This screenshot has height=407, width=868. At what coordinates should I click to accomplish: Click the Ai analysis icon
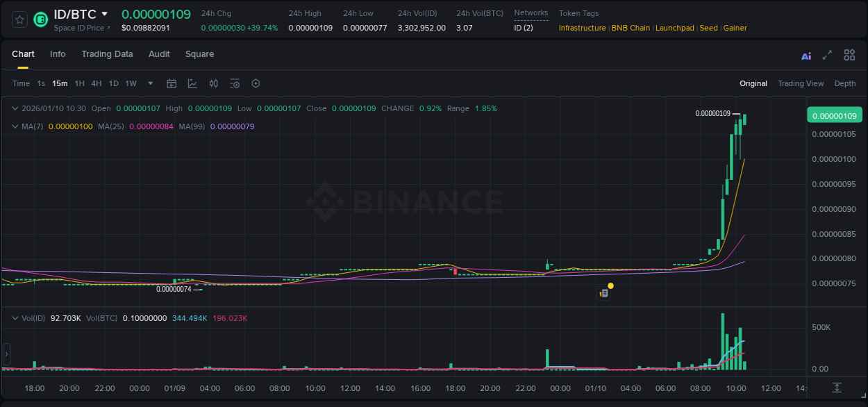806,55
